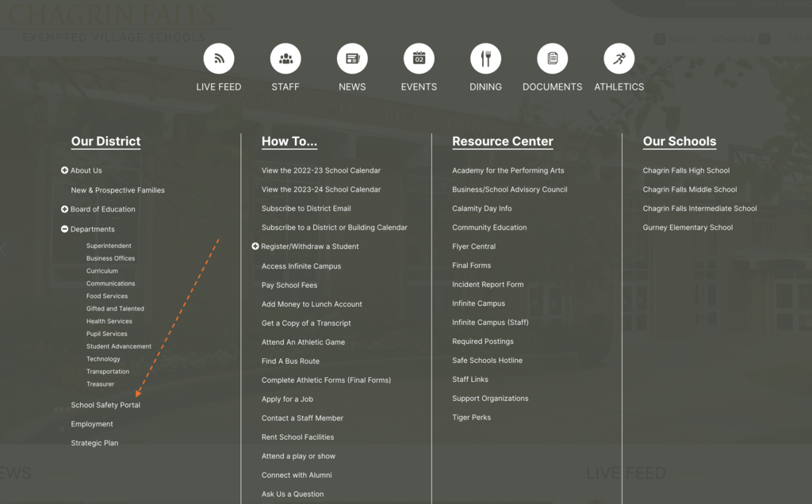
Task: Open Get a Copy of a Transcript
Action: (x=306, y=323)
